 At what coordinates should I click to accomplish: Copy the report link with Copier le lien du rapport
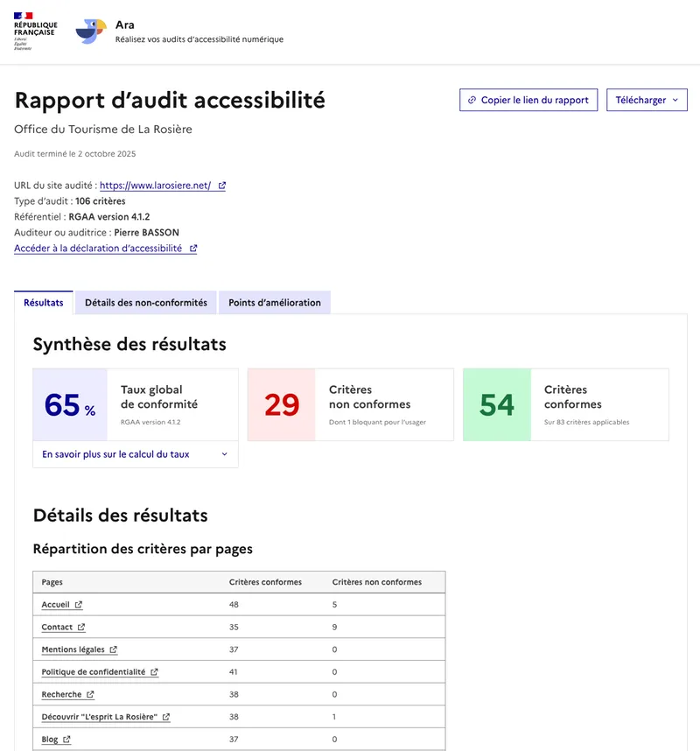[528, 100]
